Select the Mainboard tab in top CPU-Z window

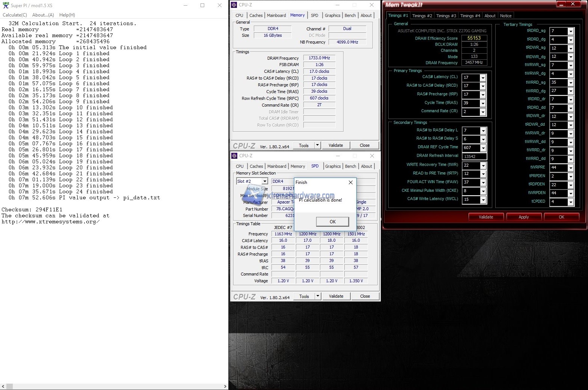(x=276, y=15)
